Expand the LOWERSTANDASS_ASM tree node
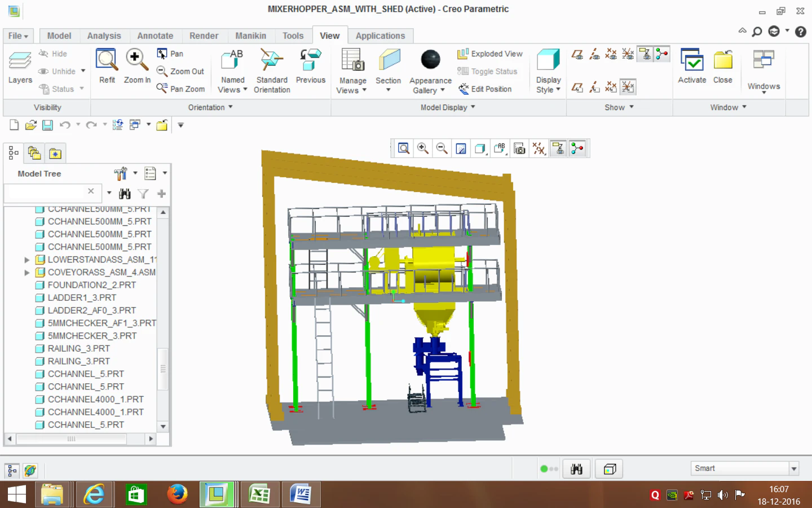The height and width of the screenshot is (508, 812). tap(27, 260)
